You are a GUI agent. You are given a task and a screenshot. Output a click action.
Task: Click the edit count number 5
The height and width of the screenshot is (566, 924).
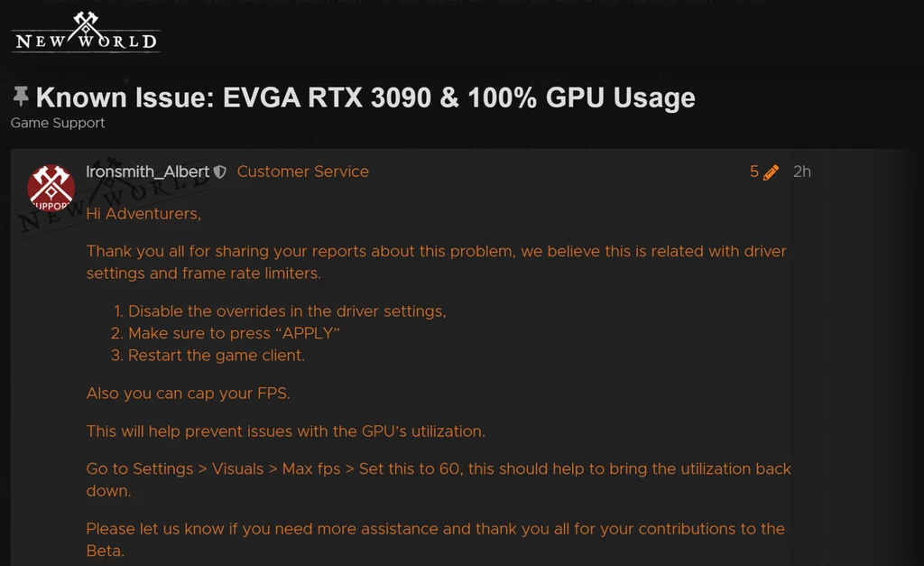(x=753, y=172)
